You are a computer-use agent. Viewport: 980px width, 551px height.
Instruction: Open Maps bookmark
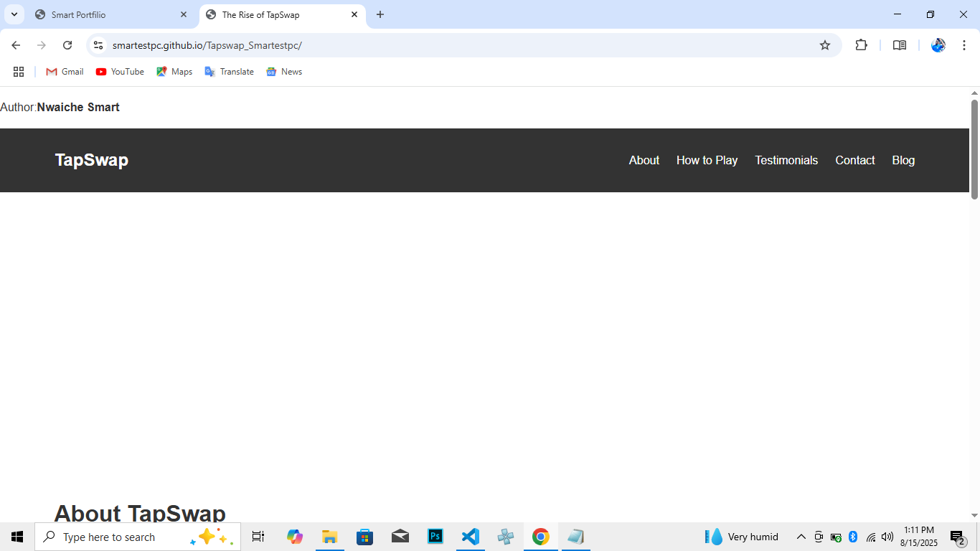174,72
